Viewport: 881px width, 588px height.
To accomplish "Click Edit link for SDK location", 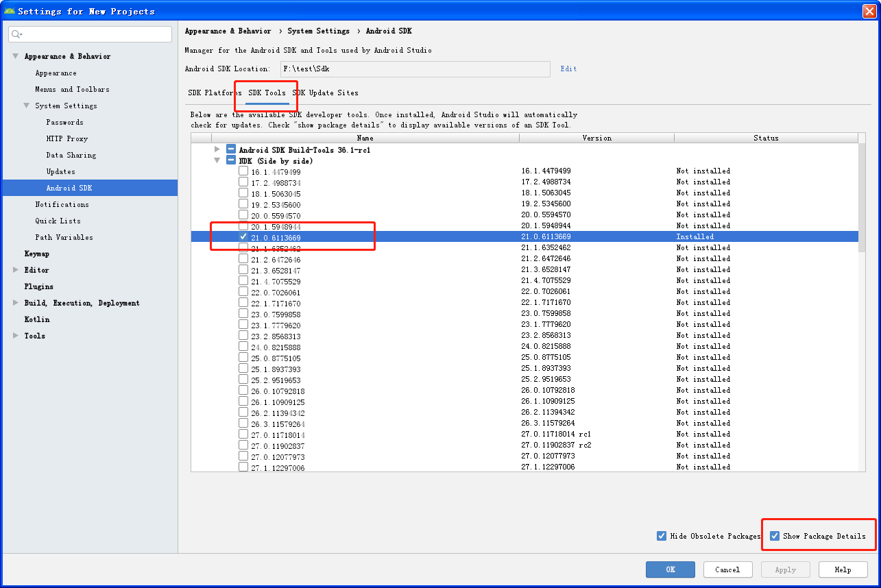I will coord(568,69).
